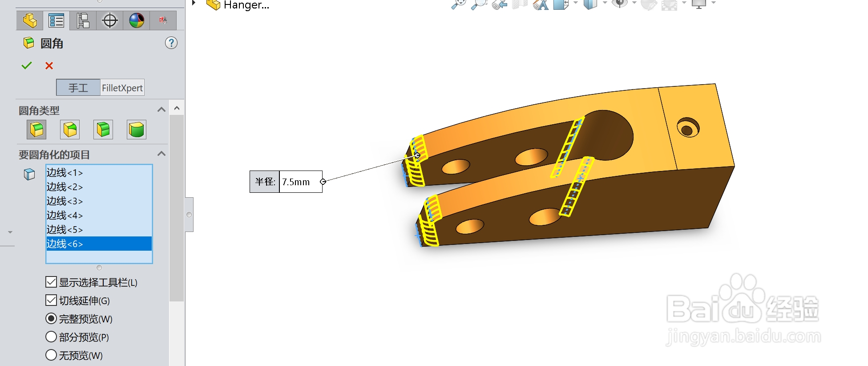Choose constant size fillet type
Screen dimensions: 868x366
point(36,130)
